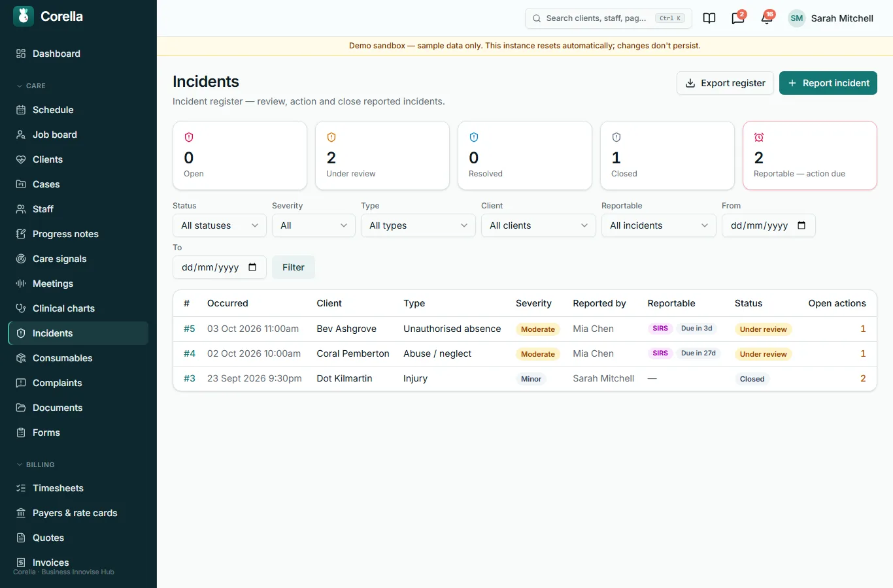Viewport: 893px width, 588px height.
Task: Open Sarah Mitchell user menu
Action: 831,18
